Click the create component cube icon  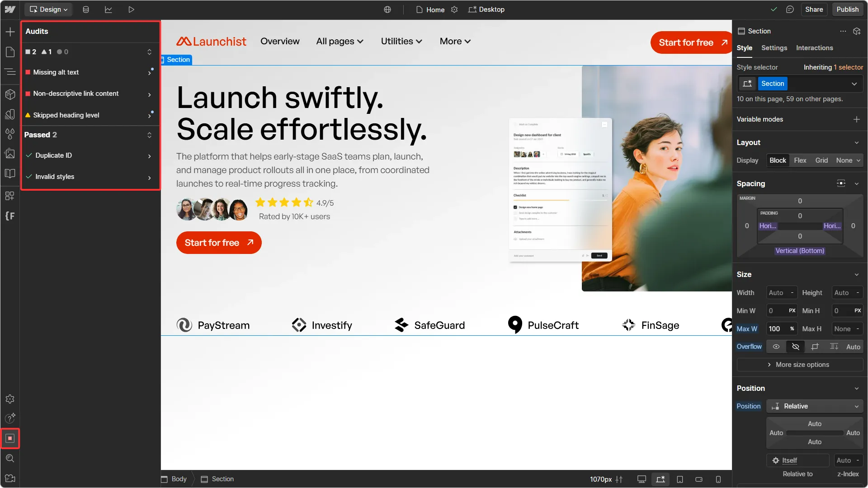pyautogui.click(x=857, y=31)
